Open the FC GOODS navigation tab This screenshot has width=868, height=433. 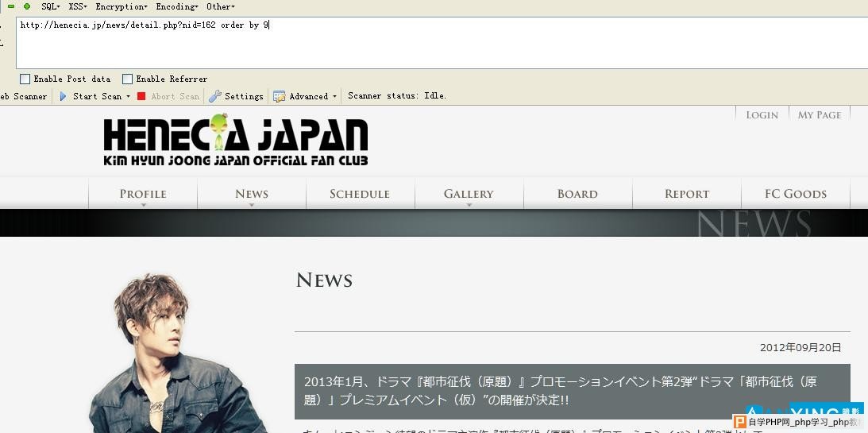(x=796, y=194)
